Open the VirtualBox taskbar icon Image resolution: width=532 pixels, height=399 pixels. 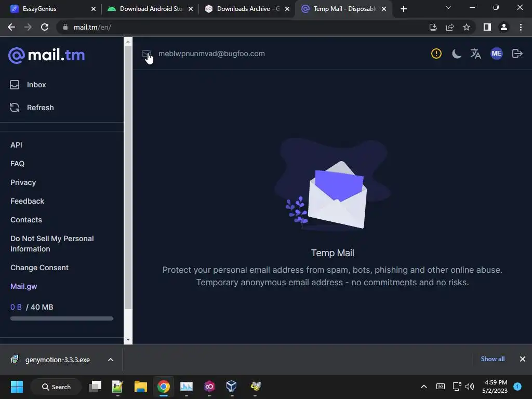tap(231, 387)
